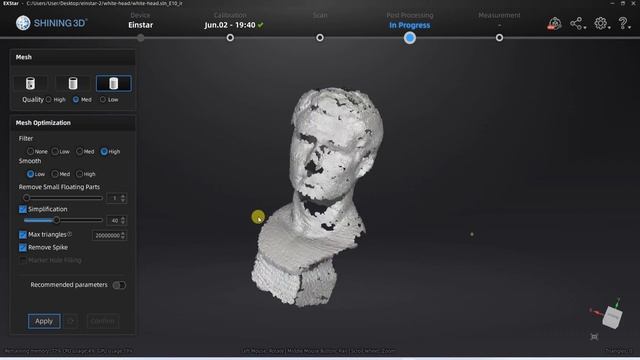Click the Scan node on progress line
The height and width of the screenshot is (360, 640).
click(320, 38)
